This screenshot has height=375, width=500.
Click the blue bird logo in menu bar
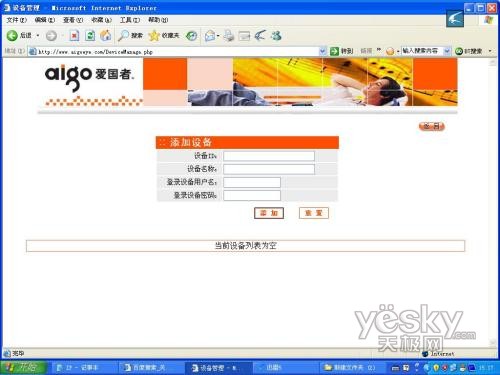point(455,18)
